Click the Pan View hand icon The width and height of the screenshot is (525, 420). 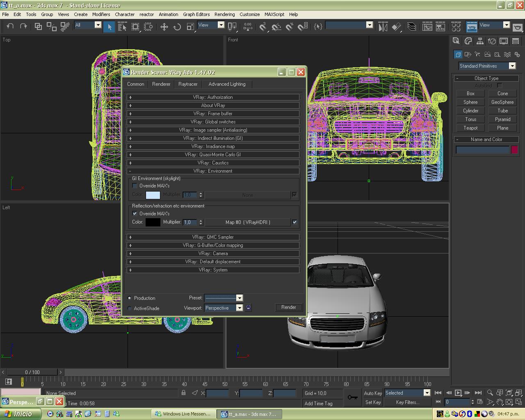500,402
